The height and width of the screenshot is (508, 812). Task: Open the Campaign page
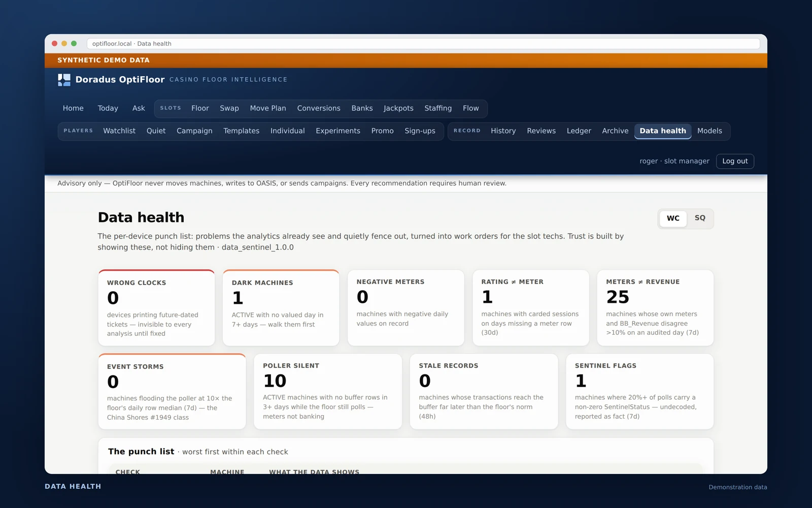point(194,131)
